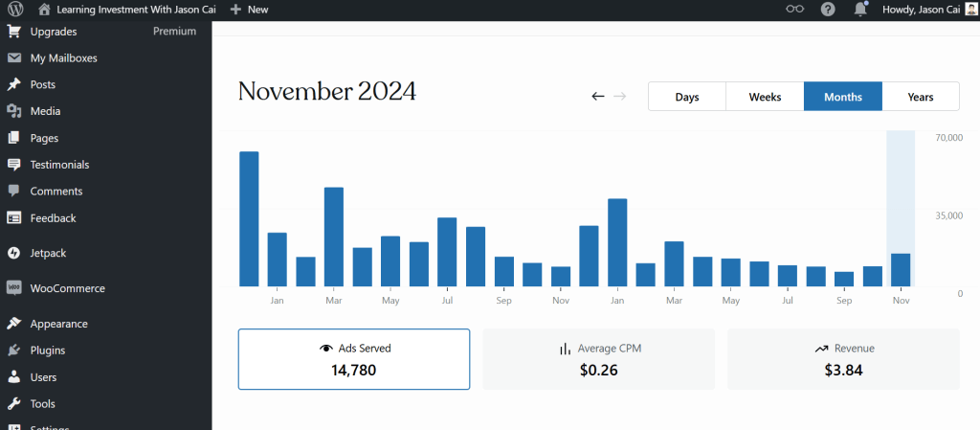The height and width of the screenshot is (430, 980).
Task: Click the highlighted November 2024 bar
Action: point(901,269)
